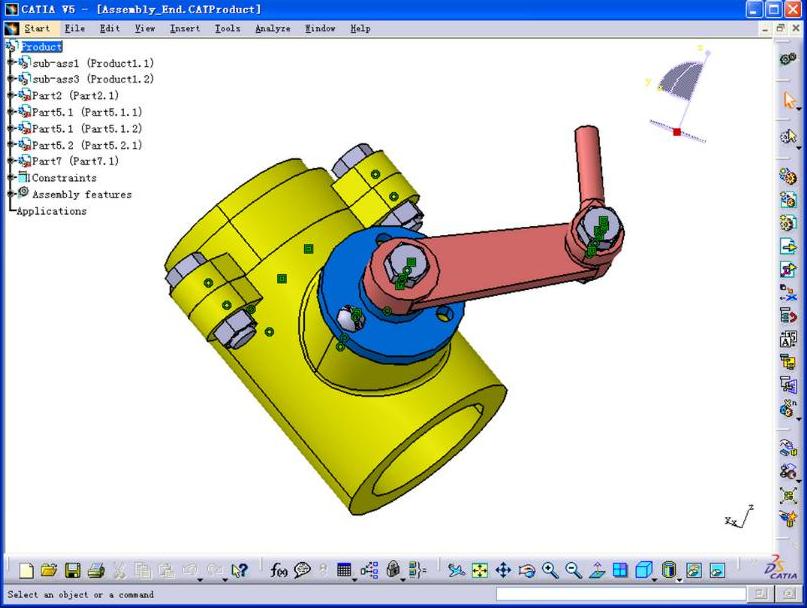Screen dimensions: 807x608
Task: Select sub-ass1 (Product1.1) label
Action: click(x=93, y=63)
